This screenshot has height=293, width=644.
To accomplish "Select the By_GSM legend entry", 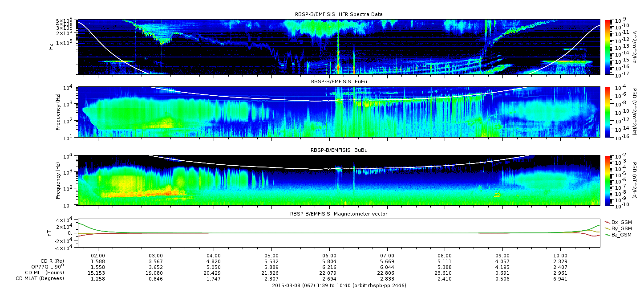I will [x=621, y=228].
